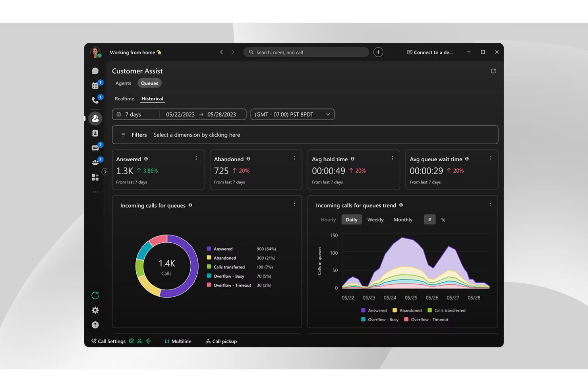This screenshot has height=392, width=588.
Task: Open the Realtime view
Action: pyautogui.click(x=124, y=98)
